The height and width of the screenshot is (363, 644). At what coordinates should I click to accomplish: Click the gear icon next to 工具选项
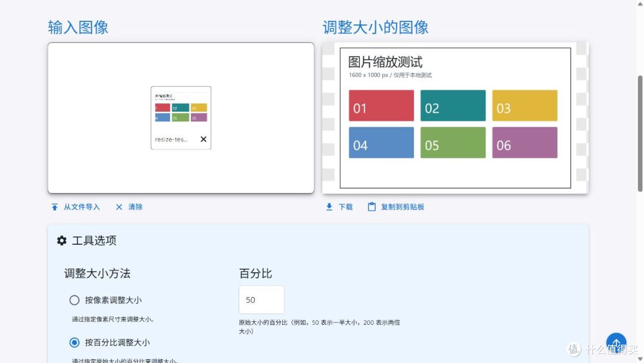[x=61, y=241]
